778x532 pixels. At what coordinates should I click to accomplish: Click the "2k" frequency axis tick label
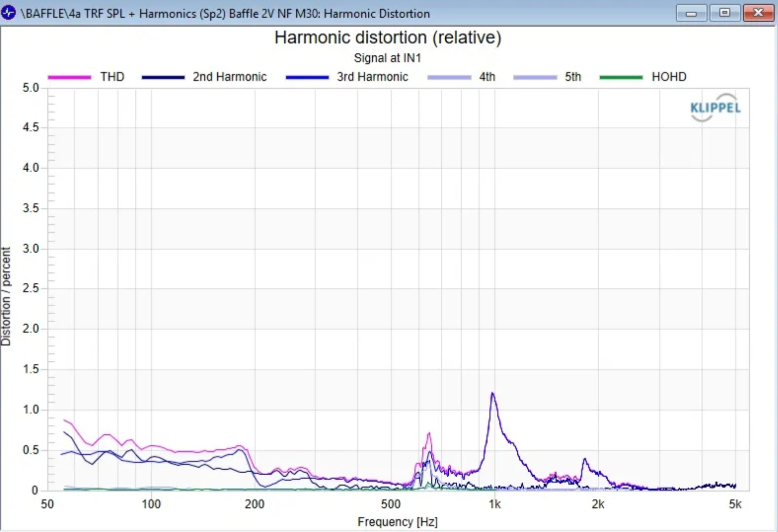[x=598, y=504]
